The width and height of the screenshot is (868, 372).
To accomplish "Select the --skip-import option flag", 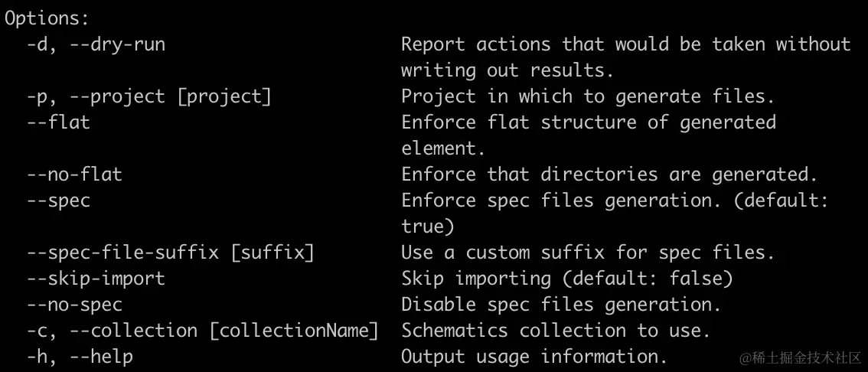I will (96, 279).
